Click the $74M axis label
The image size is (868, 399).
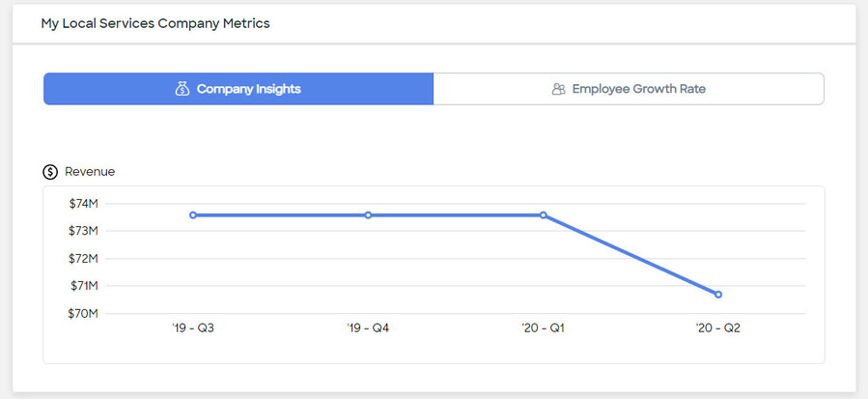click(84, 204)
